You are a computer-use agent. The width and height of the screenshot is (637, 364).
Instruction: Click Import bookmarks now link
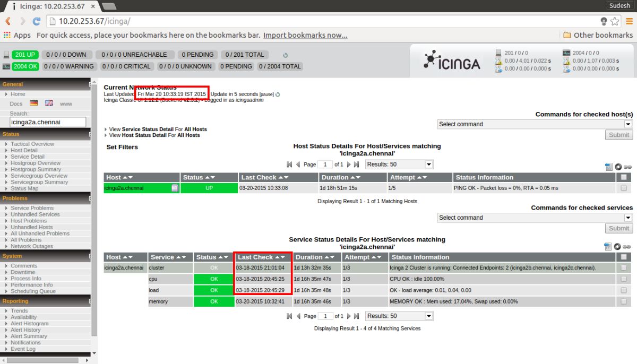(305, 35)
